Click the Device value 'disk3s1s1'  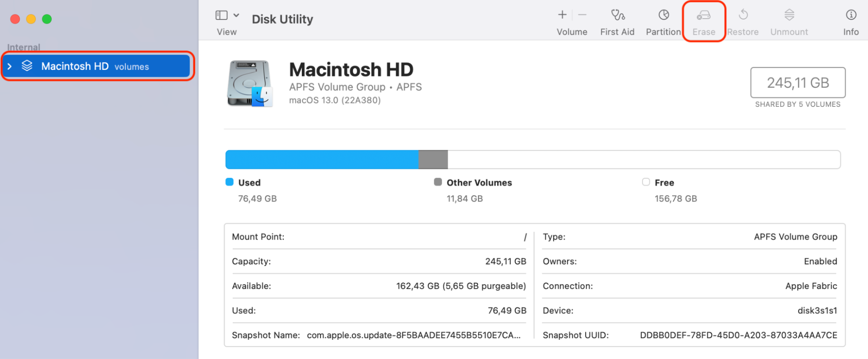tap(817, 310)
